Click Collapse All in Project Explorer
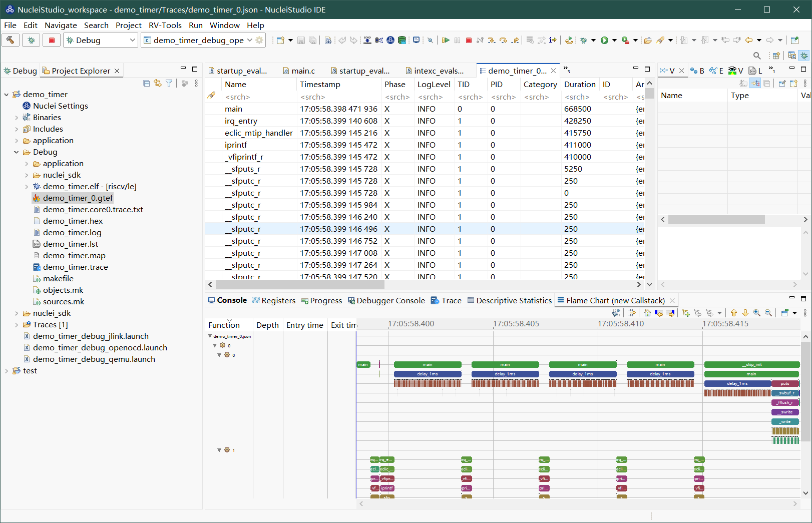The image size is (812, 523). coord(146,83)
